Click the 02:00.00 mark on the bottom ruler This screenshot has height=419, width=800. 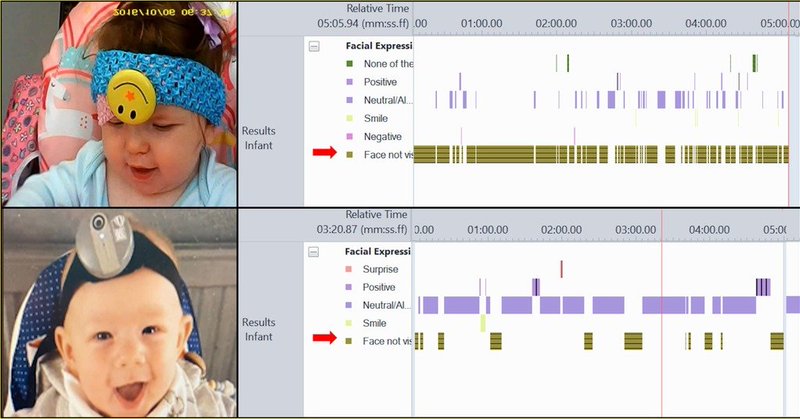click(561, 230)
